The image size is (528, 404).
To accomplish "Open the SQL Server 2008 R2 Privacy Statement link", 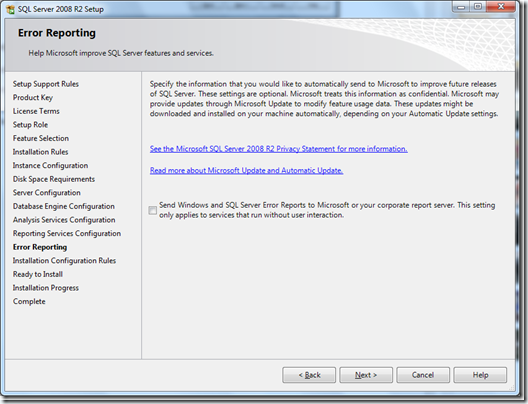I will tap(278, 149).
